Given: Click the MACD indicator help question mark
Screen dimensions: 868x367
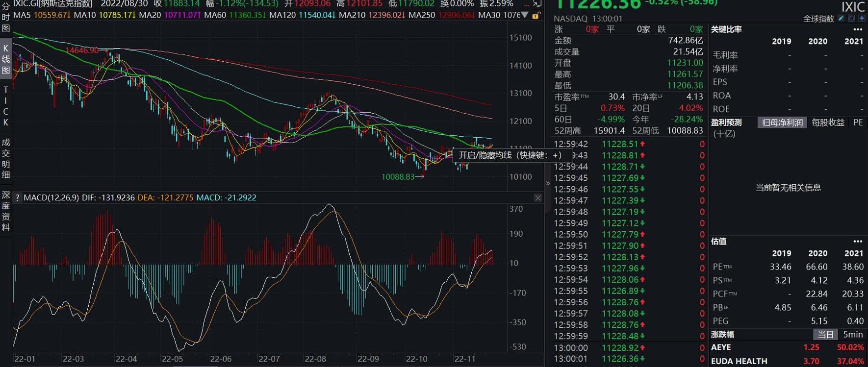Looking at the screenshot, I should pyautogui.click(x=18, y=198).
